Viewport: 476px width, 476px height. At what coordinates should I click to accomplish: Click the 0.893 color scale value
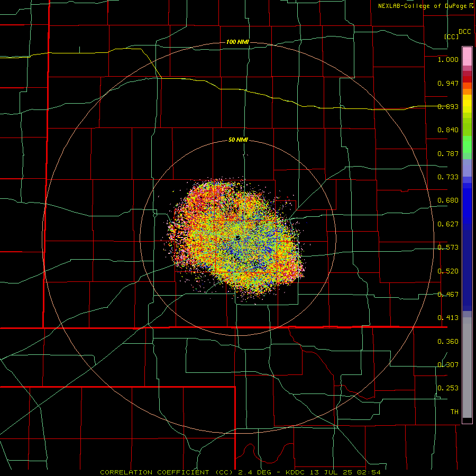point(448,106)
